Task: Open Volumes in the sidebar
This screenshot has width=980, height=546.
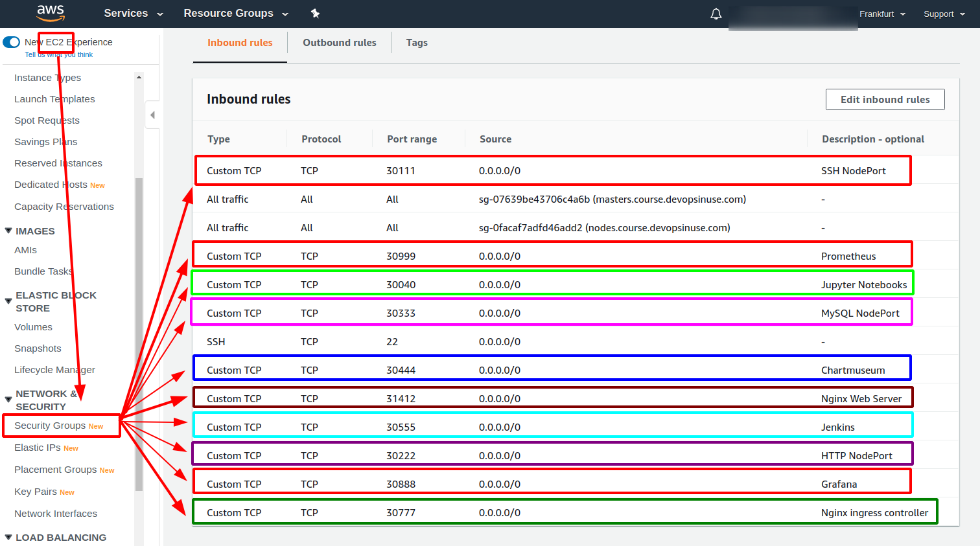Action: [x=33, y=327]
